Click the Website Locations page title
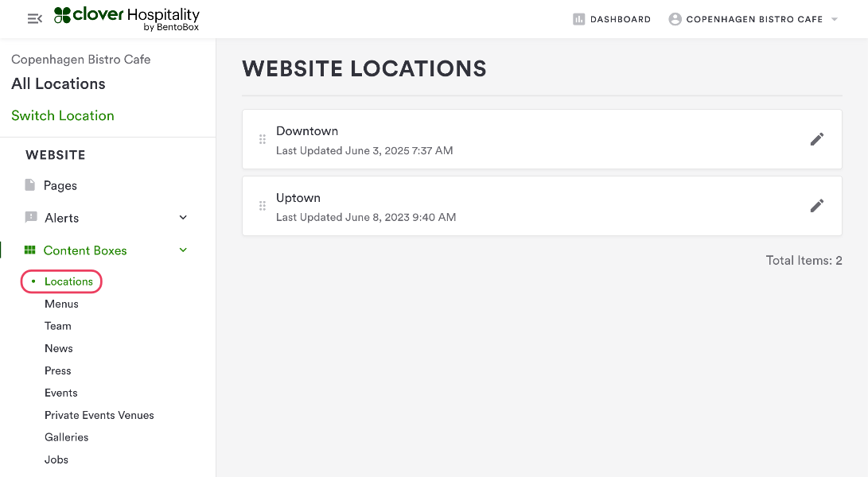The height and width of the screenshot is (477, 868). tap(364, 68)
